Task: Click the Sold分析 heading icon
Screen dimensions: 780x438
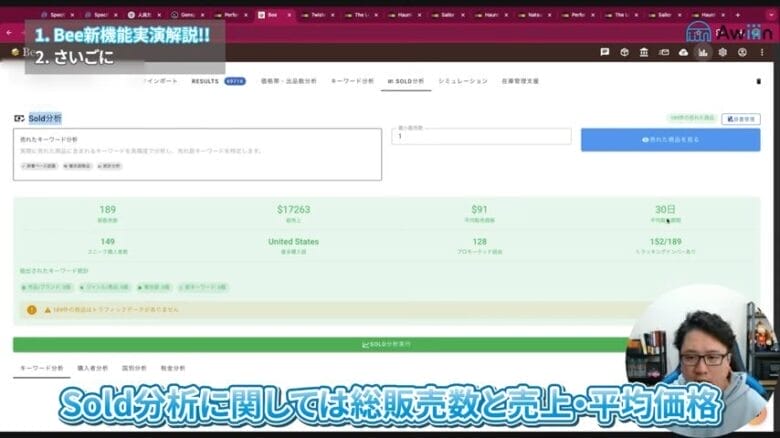Action: click(x=20, y=118)
